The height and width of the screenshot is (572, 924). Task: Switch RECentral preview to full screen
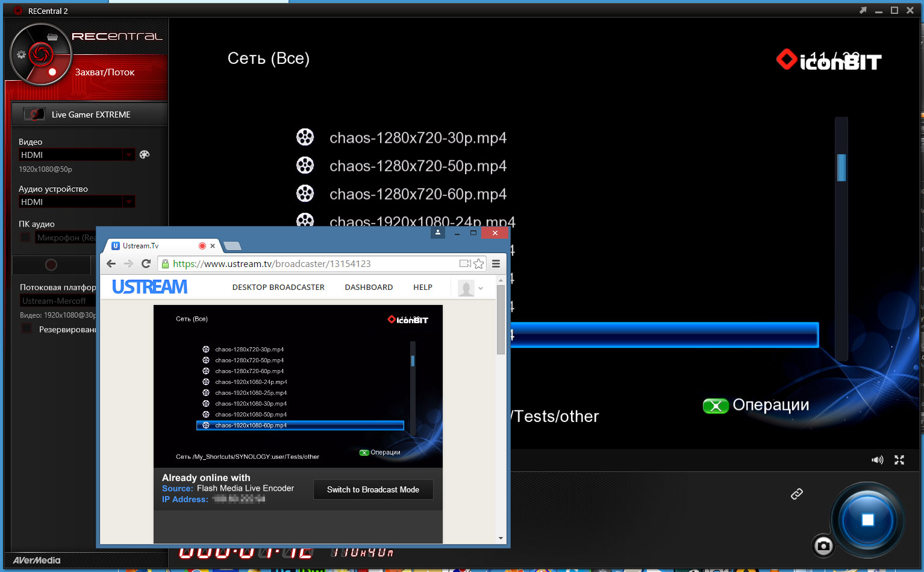(899, 460)
